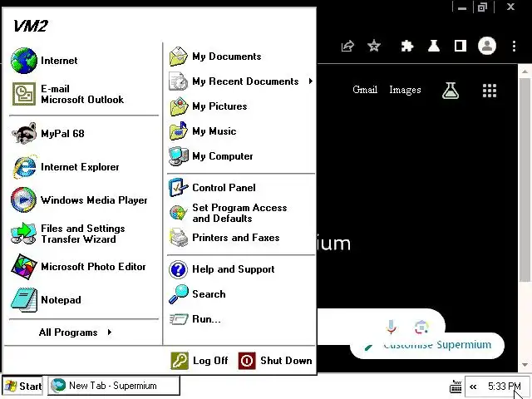Open the Internet globe icon
Viewport: 532px width, 399px height.
[x=24, y=61]
